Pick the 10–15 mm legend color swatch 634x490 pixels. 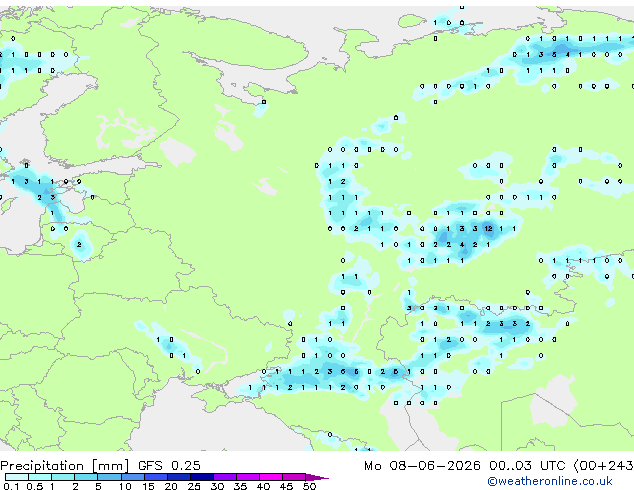tap(133, 477)
